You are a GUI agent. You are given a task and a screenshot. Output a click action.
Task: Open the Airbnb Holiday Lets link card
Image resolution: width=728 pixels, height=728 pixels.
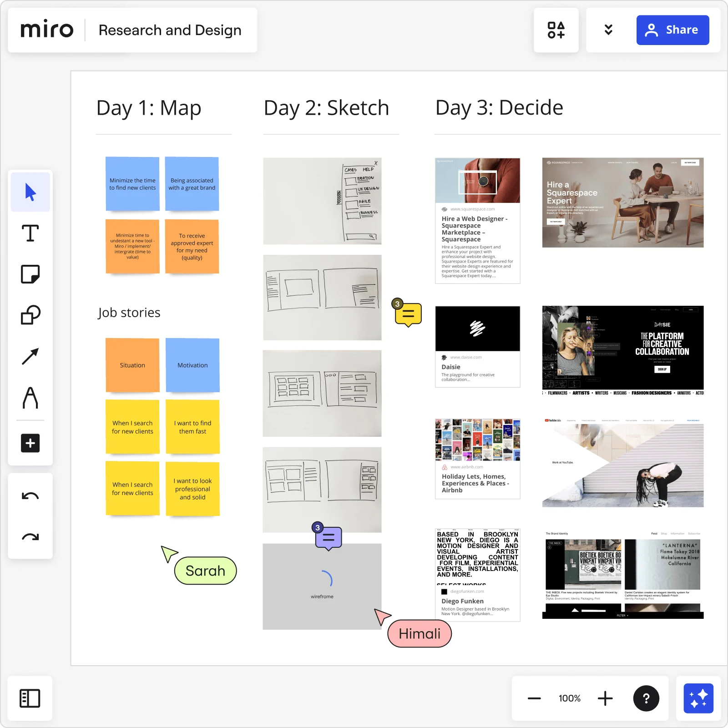coord(478,459)
